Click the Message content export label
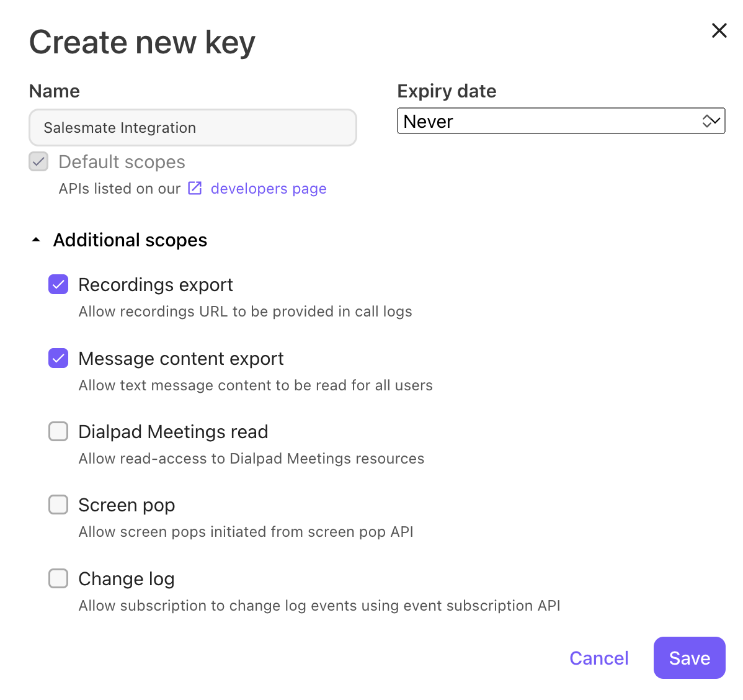The width and height of the screenshot is (743, 700). [x=181, y=359]
